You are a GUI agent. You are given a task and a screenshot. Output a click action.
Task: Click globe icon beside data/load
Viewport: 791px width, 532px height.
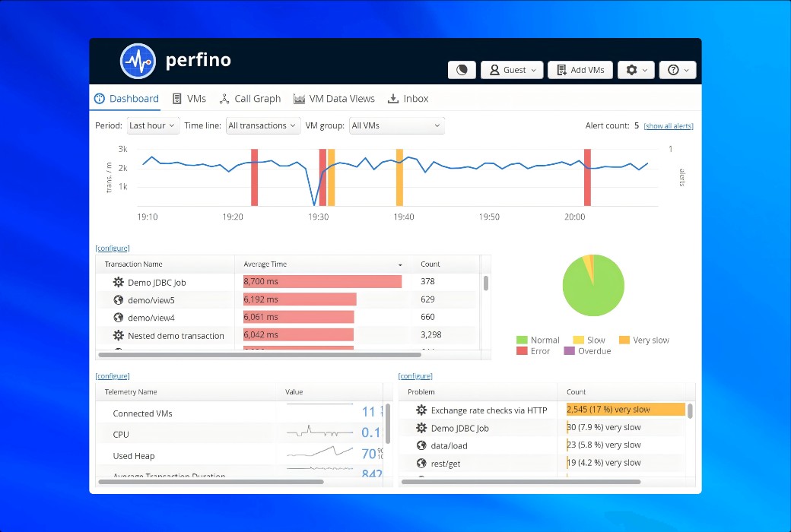pyautogui.click(x=421, y=445)
